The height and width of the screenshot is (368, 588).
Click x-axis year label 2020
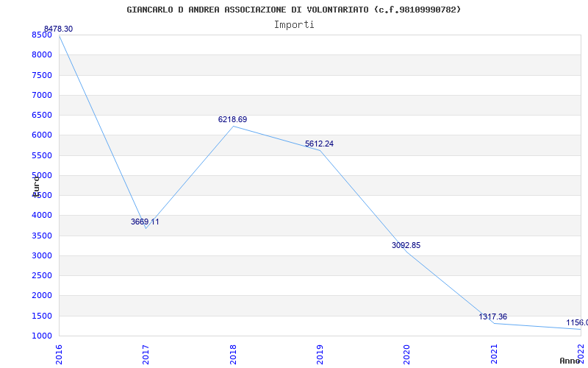407,355
